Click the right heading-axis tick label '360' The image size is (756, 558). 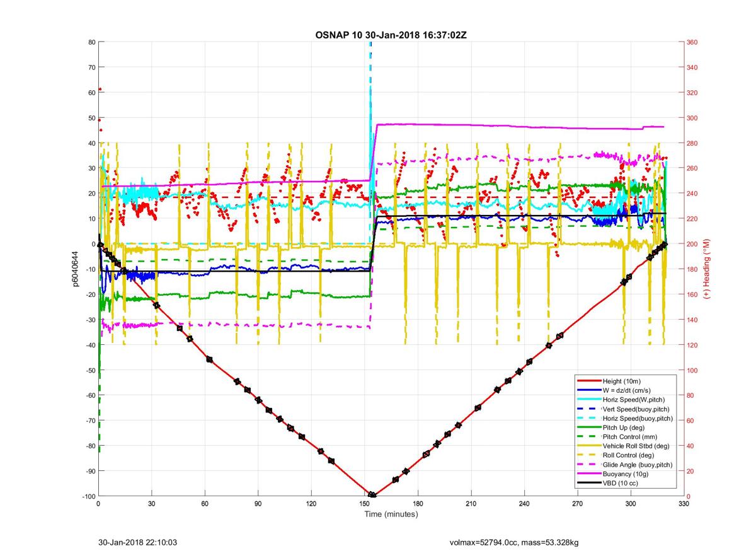pos(692,42)
